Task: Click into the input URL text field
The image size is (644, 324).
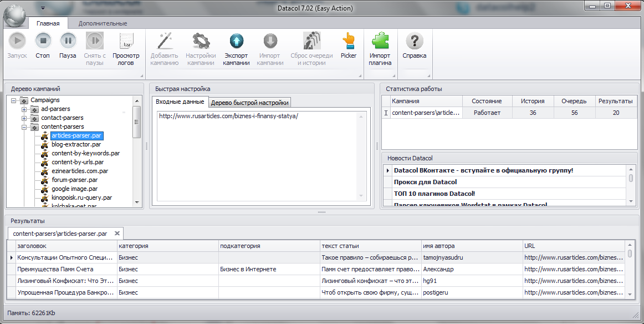Action: click(x=258, y=156)
